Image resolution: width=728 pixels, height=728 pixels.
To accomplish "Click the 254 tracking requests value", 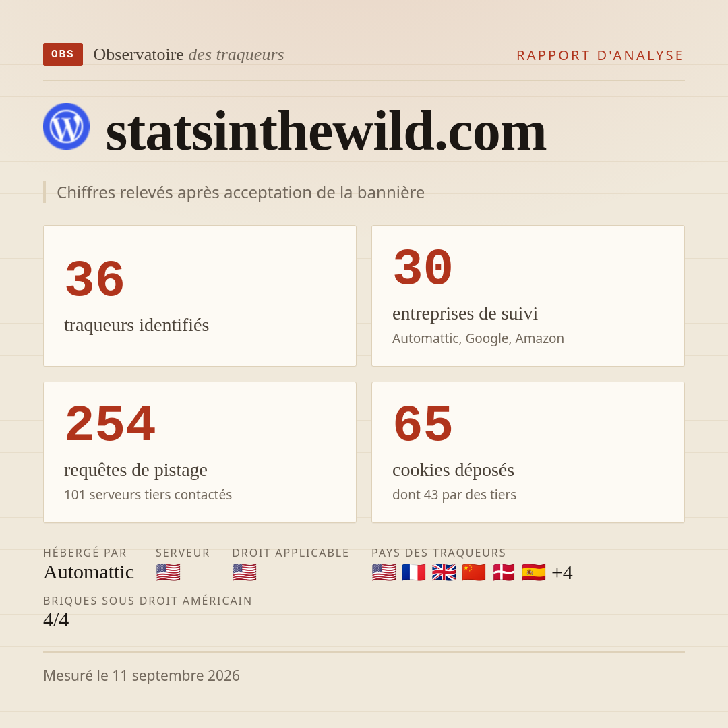I will [110, 423].
